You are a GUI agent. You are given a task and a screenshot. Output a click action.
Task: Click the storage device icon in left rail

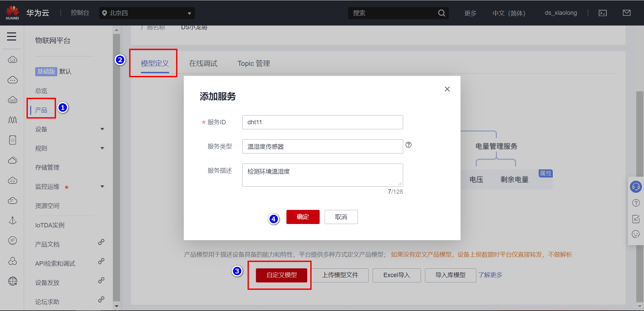point(13,140)
